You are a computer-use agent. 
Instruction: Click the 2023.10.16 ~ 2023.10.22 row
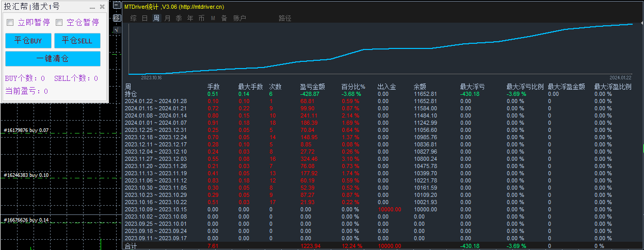(x=383, y=202)
